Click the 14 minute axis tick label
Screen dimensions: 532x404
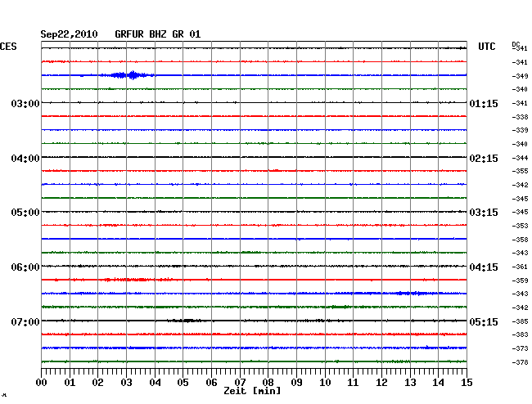click(x=438, y=383)
